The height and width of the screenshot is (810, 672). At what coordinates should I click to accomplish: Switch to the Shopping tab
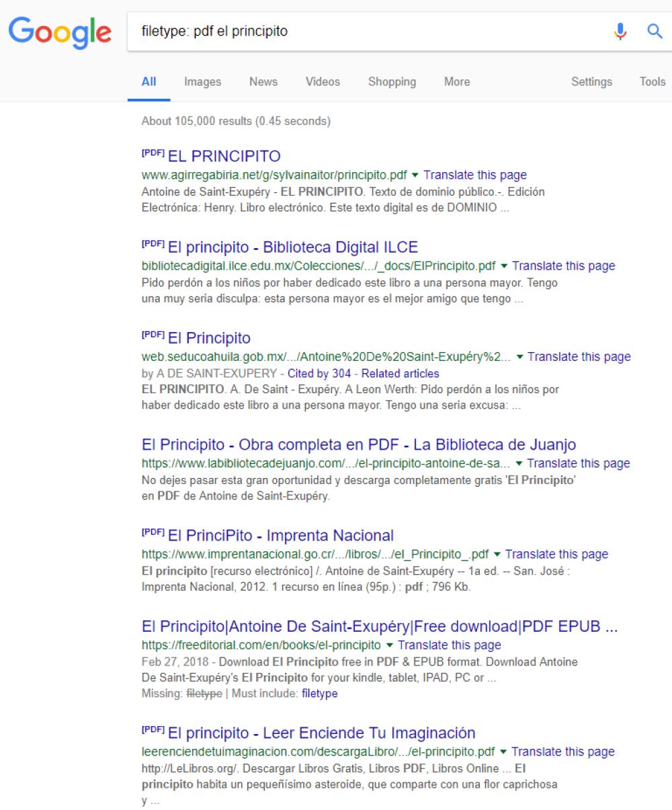click(x=392, y=81)
